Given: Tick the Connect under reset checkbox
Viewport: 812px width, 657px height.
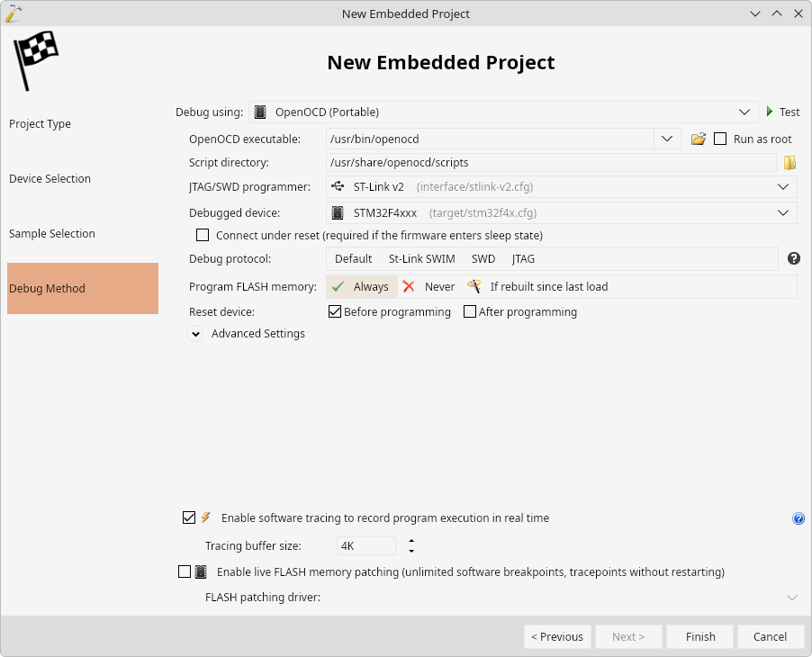Looking at the screenshot, I should 203,235.
